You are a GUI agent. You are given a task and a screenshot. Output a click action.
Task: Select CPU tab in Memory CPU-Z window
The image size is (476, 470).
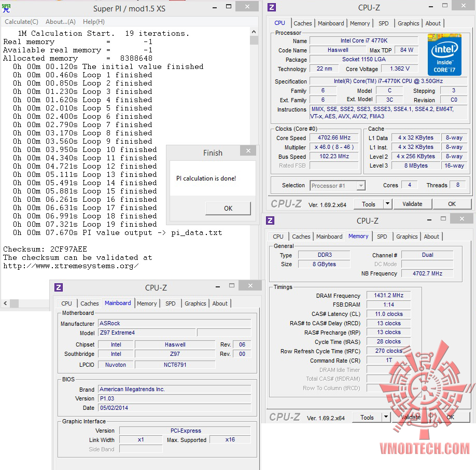click(278, 237)
